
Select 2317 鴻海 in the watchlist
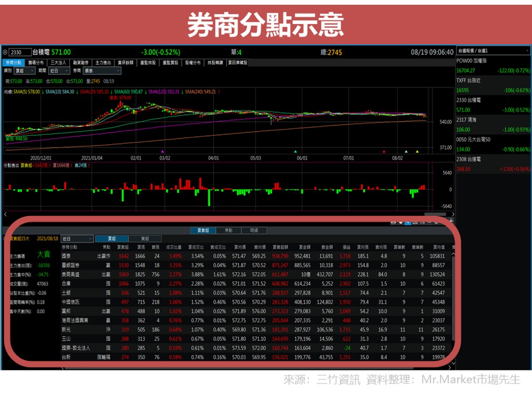point(493,124)
